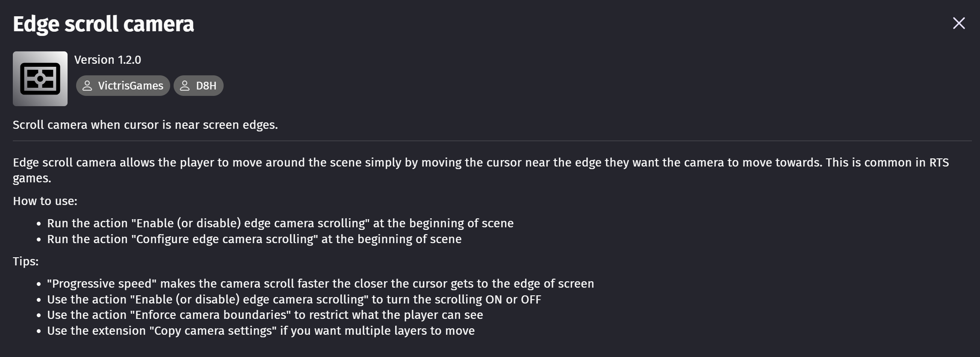Click the "Progressive speed" tip

click(320, 284)
